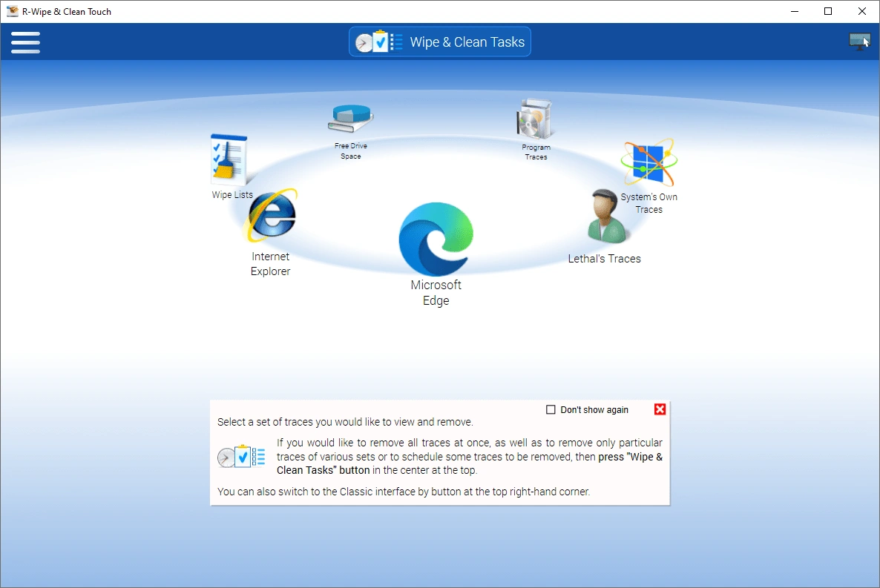880x588 pixels.
Task: Click the Free Drive Space label
Action: pyautogui.click(x=351, y=151)
